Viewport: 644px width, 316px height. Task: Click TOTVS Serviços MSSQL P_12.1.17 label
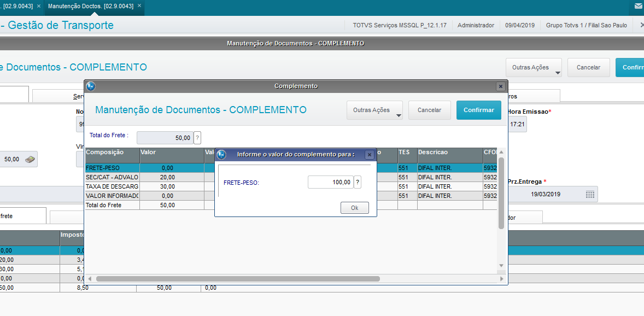click(x=400, y=25)
